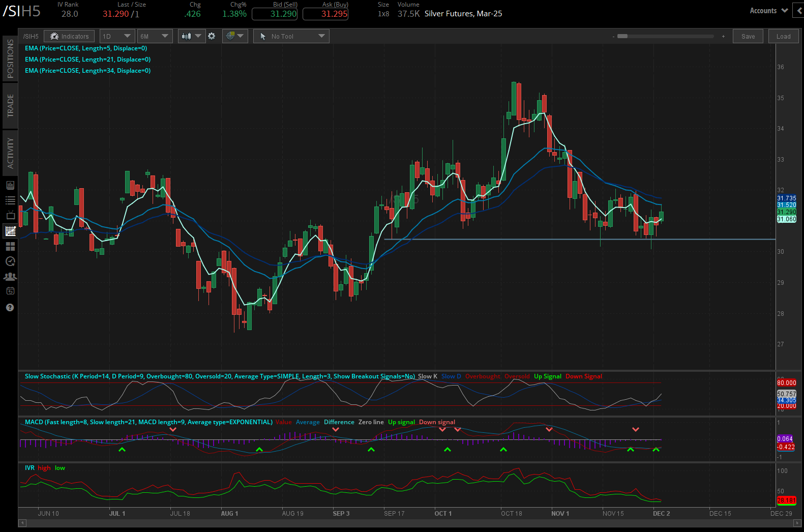Image resolution: width=804 pixels, height=532 pixels.
Task: Open chart settings gear icon
Action: [212, 36]
